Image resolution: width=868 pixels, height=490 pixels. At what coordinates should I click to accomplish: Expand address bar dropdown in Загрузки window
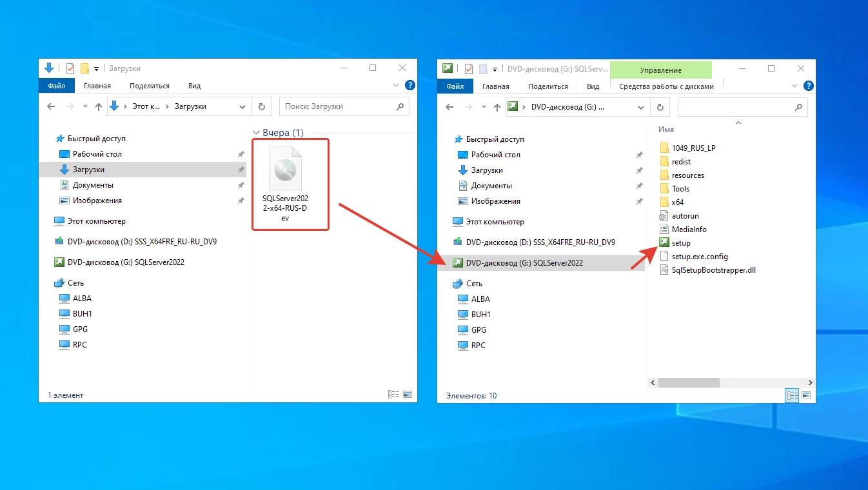[242, 107]
